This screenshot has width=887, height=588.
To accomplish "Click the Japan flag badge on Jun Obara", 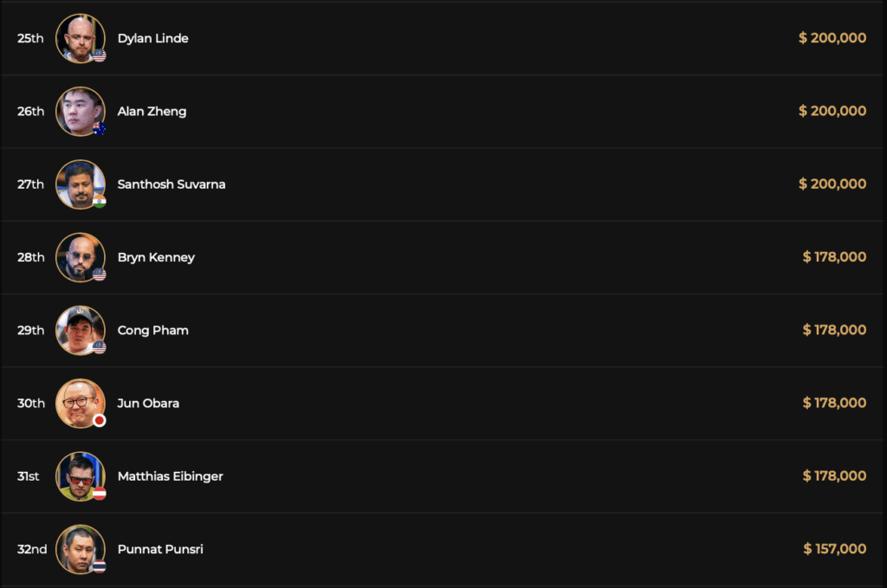I will point(100,420).
